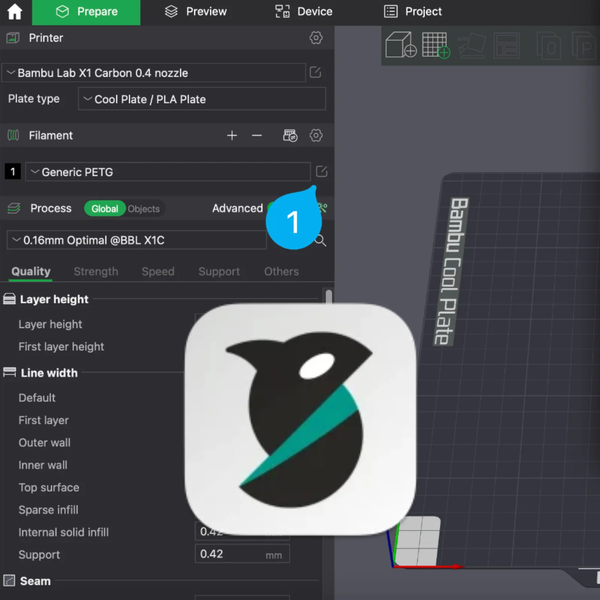Click the AMS filament sync icon

coord(290,135)
